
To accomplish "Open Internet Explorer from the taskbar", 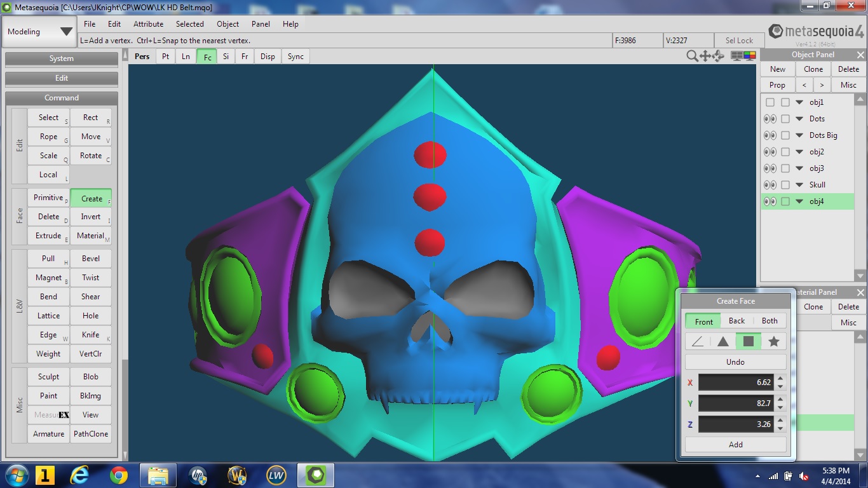I will click(x=79, y=475).
